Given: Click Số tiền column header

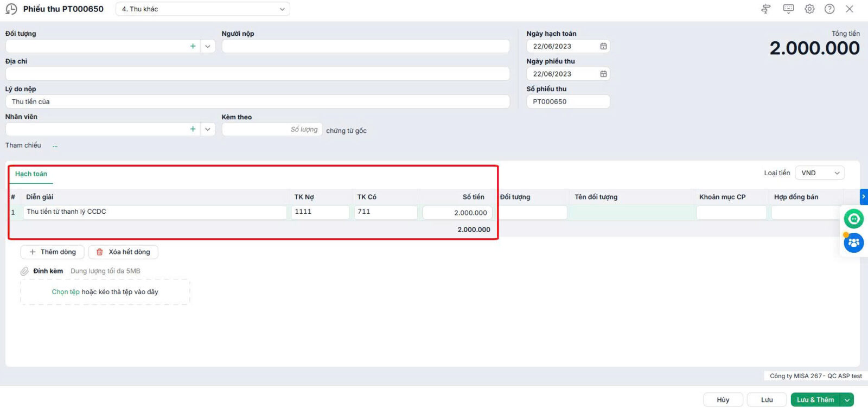Looking at the screenshot, I should (x=474, y=197).
